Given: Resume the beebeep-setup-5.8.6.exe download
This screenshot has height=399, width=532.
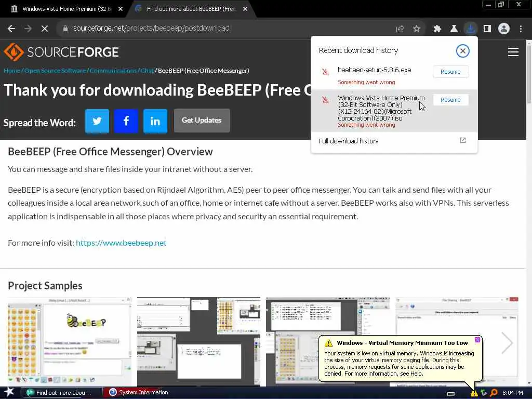Looking at the screenshot, I should 450,72.
